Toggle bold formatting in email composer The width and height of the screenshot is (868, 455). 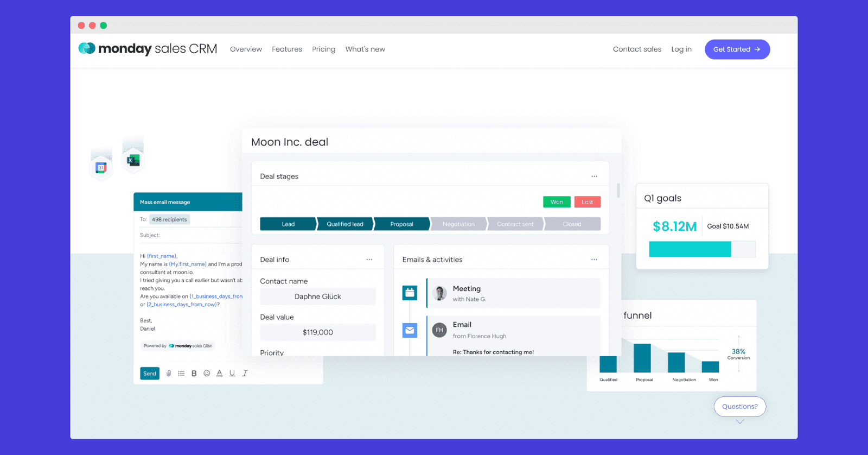pyautogui.click(x=194, y=374)
